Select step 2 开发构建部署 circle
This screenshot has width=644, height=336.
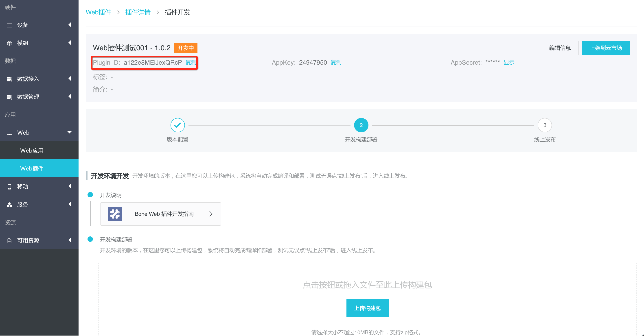point(361,125)
